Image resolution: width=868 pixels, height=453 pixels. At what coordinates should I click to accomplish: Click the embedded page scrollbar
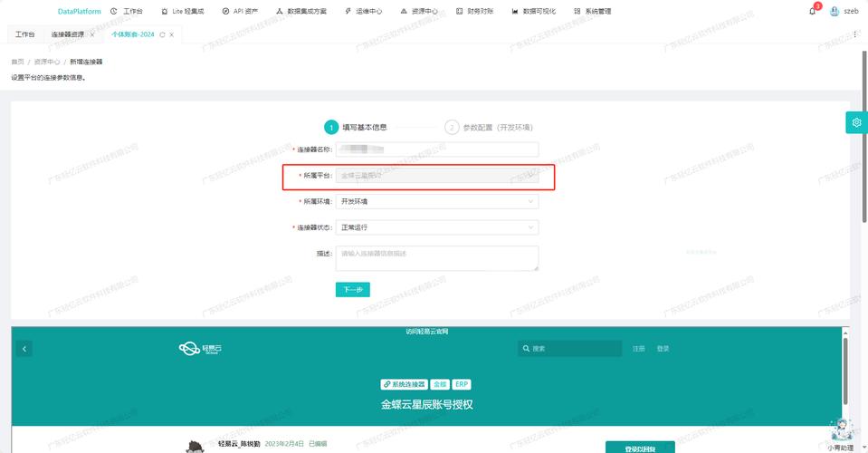click(x=845, y=371)
